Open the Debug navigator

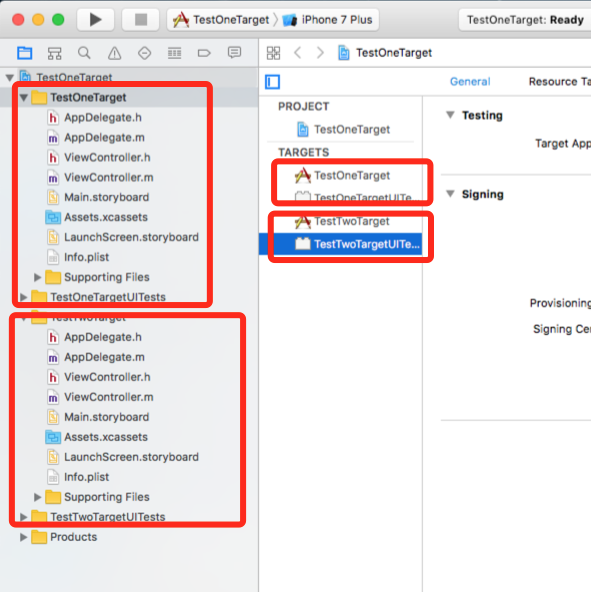tap(174, 53)
